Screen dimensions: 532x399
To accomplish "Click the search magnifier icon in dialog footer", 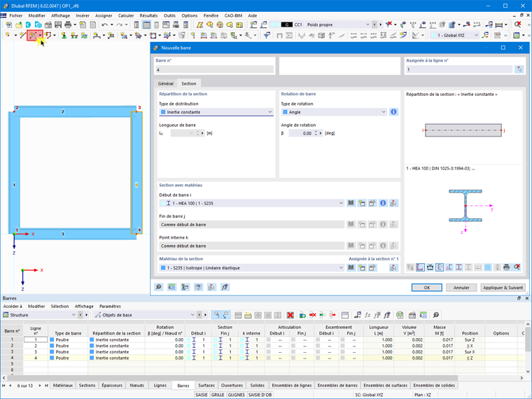I will [x=158, y=287].
